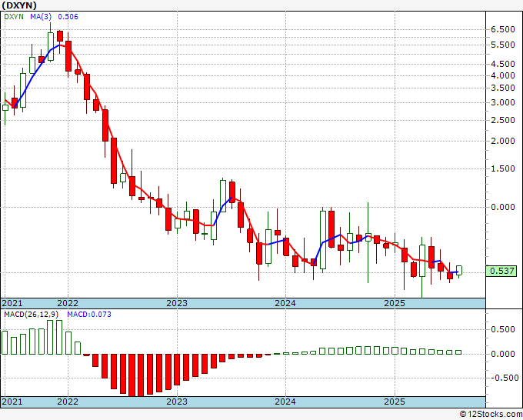Click the (DXYN) chart title
This screenshot has height=420, width=523.
click(19, 5)
